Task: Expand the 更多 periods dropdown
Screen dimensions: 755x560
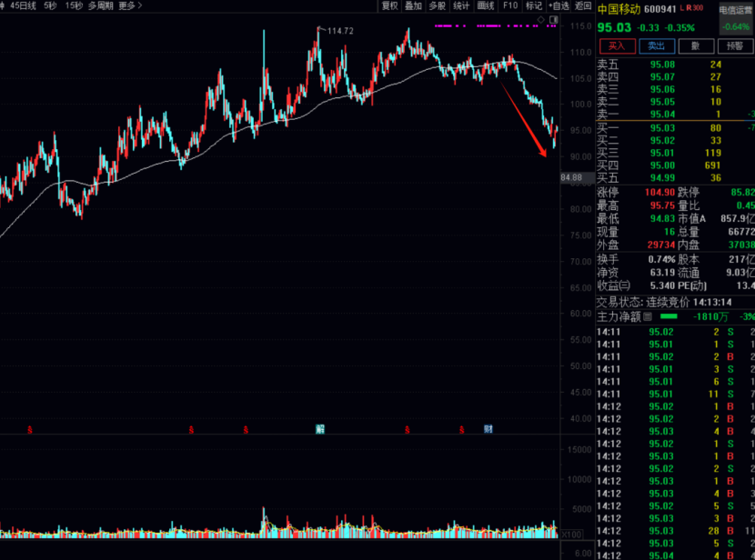Action: click(x=130, y=5)
